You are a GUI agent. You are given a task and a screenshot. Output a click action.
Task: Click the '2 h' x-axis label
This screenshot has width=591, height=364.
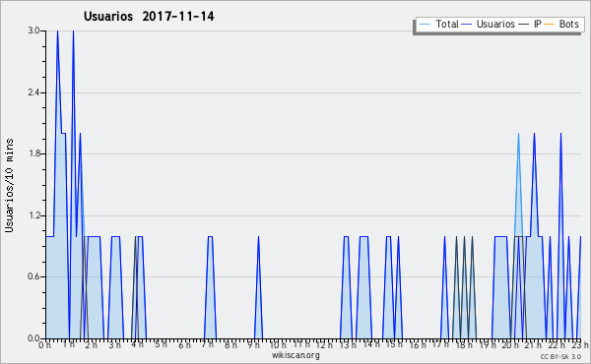pyautogui.click(x=91, y=344)
